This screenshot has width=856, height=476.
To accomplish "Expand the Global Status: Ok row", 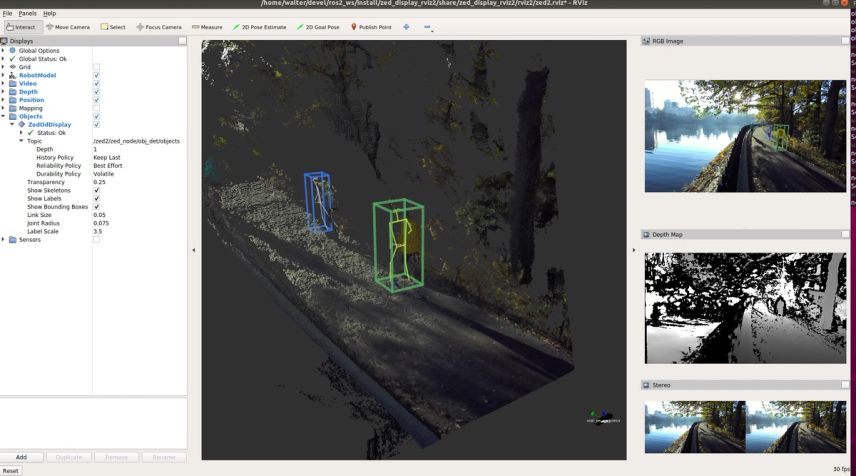I will [3, 58].
